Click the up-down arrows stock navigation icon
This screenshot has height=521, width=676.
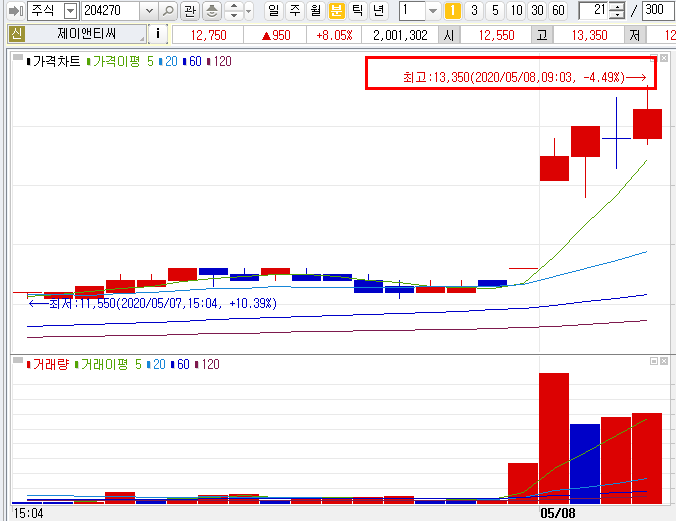[x=234, y=11]
